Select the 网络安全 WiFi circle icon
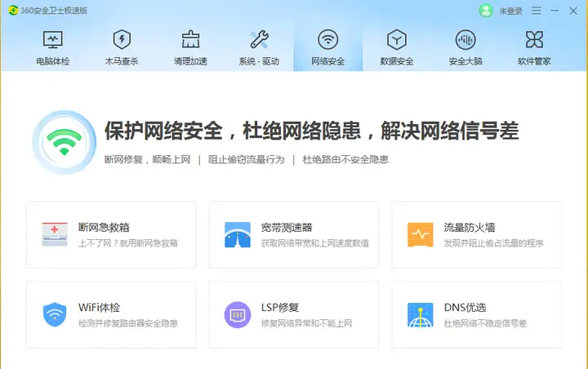 [327, 39]
